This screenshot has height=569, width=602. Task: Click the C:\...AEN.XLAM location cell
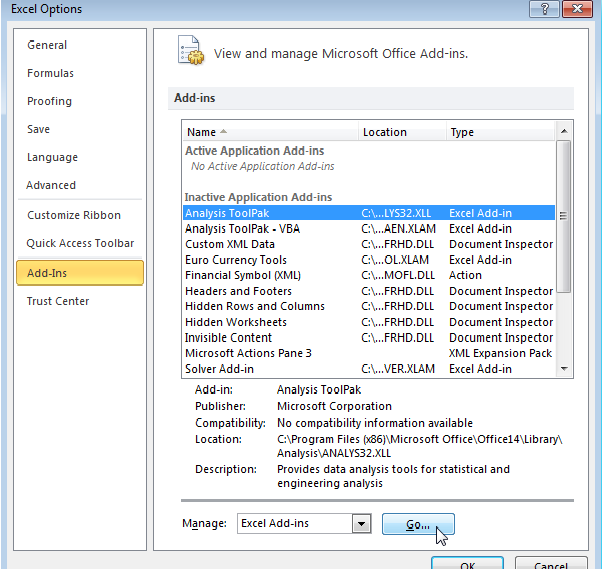tap(399, 229)
